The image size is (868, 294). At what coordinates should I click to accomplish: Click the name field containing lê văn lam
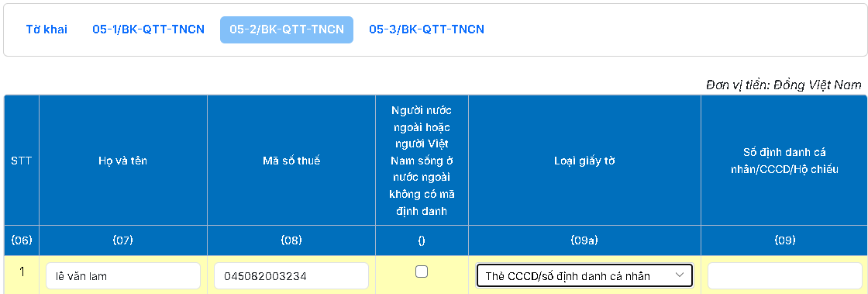123,275
